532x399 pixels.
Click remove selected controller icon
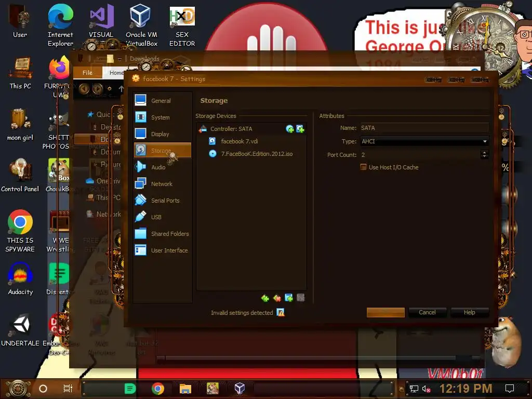(277, 298)
